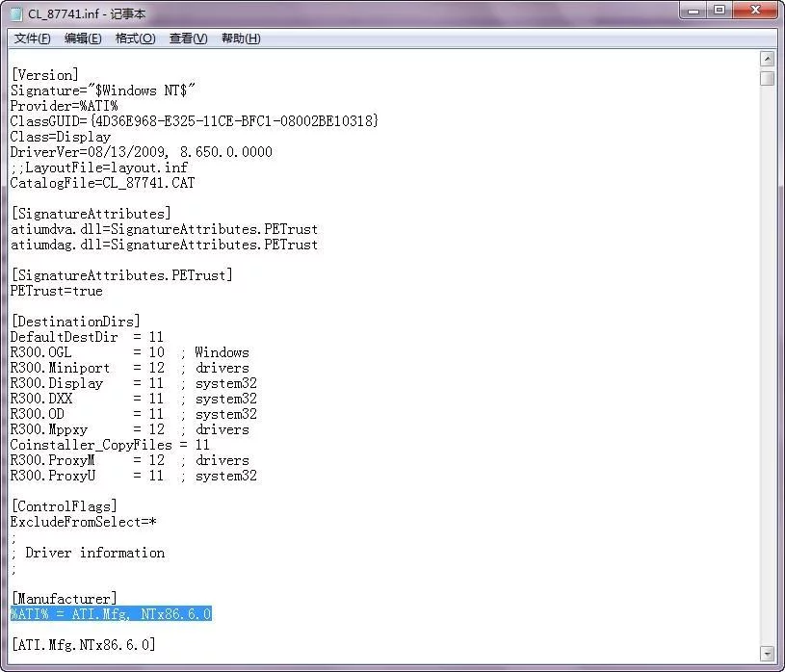Screen dimensions: 785x672
Task: Click the DriverVer=08/13/2009 line
Action: 142,152
